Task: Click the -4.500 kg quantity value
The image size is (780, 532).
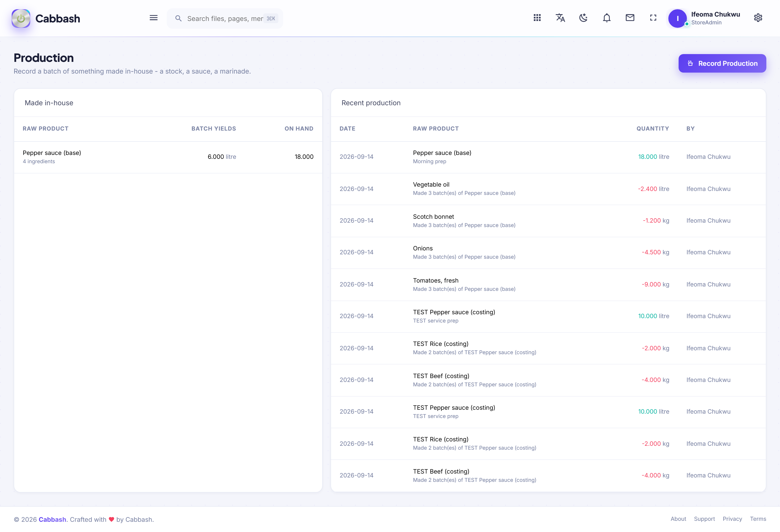Action: click(655, 252)
